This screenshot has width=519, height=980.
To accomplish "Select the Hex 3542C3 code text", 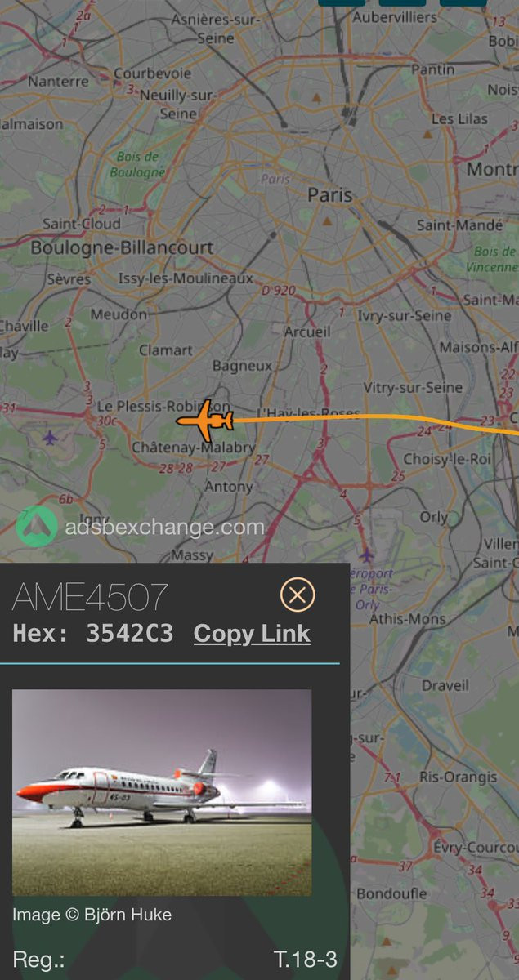I will click(x=93, y=634).
